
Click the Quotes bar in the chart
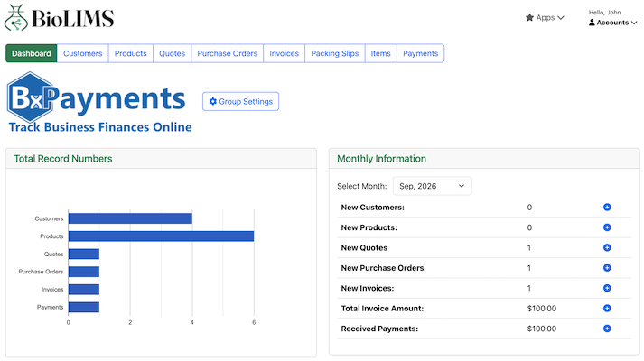pyautogui.click(x=84, y=254)
